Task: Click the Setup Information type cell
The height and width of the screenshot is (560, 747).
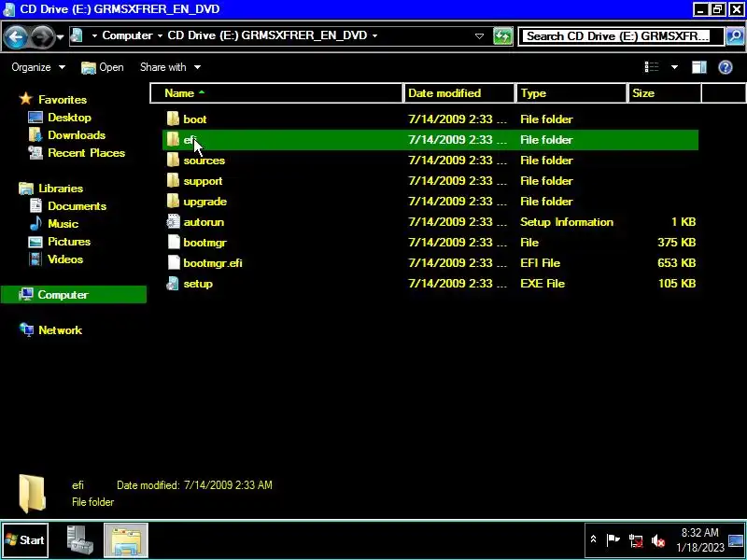Action: 567,222
